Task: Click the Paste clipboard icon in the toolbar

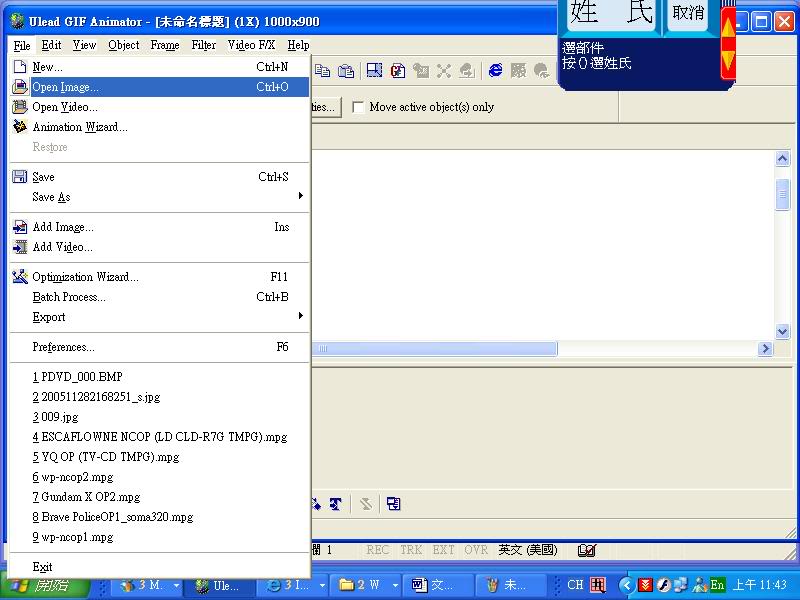Action: (346, 71)
